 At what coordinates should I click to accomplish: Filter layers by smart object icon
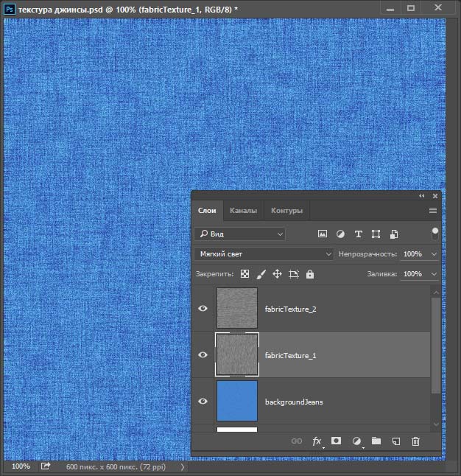pos(394,234)
